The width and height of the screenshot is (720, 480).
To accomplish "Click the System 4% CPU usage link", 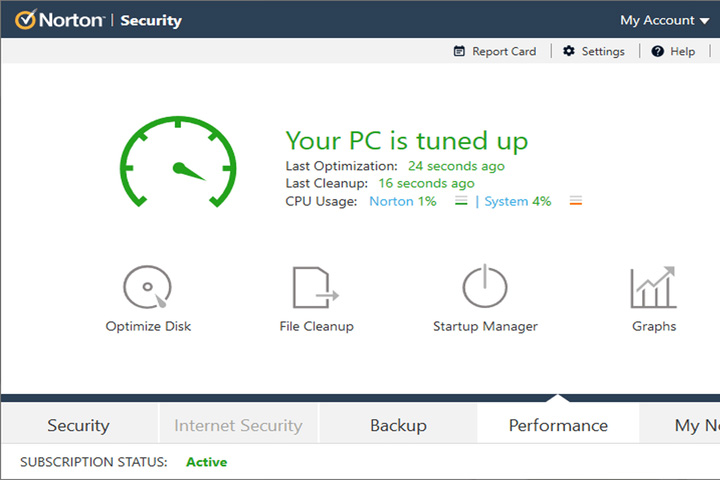I will point(518,201).
